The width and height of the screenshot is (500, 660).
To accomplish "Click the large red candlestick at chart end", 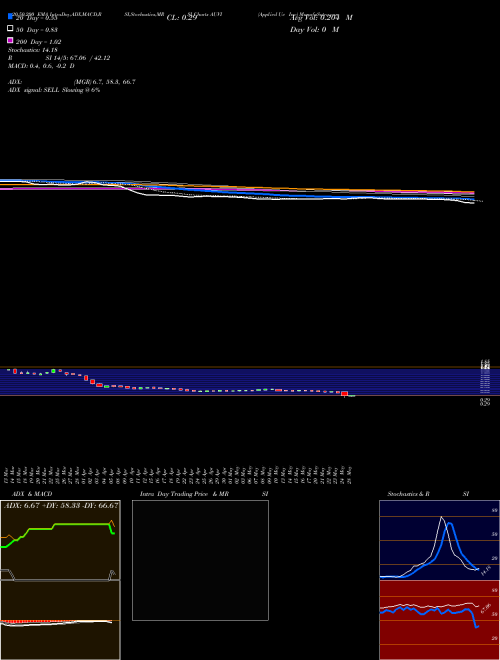I will click(345, 393).
